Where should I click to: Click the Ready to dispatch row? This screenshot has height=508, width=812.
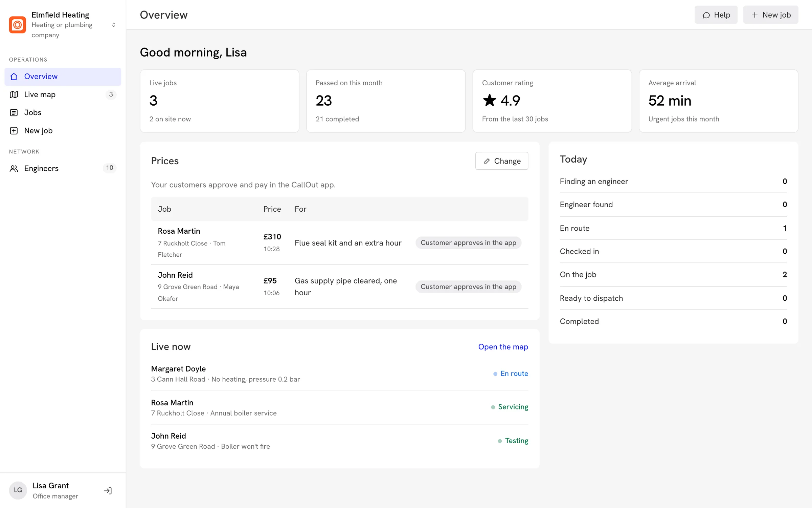[x=673, y=298]
